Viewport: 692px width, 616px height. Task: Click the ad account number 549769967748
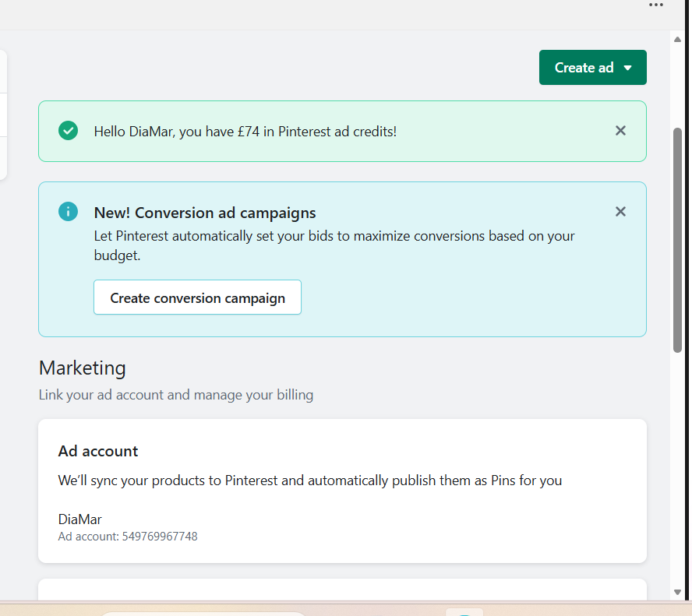click(128, 537)
